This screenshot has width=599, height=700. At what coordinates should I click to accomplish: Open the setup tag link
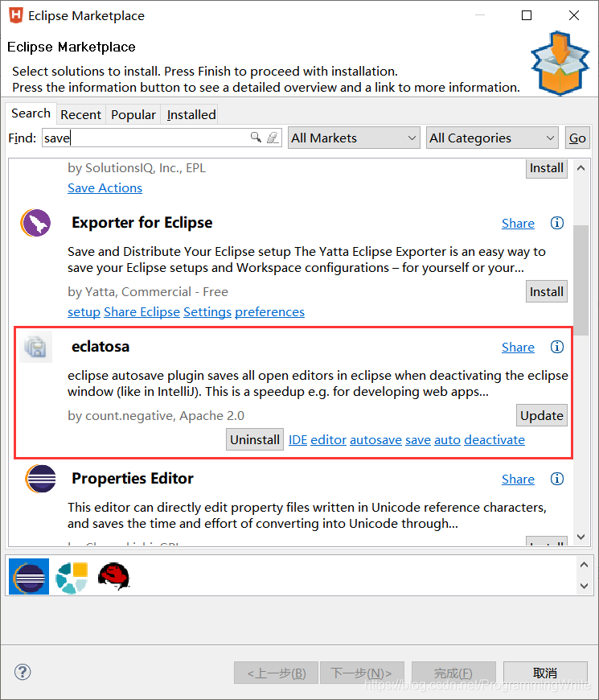tap(84, 311)
